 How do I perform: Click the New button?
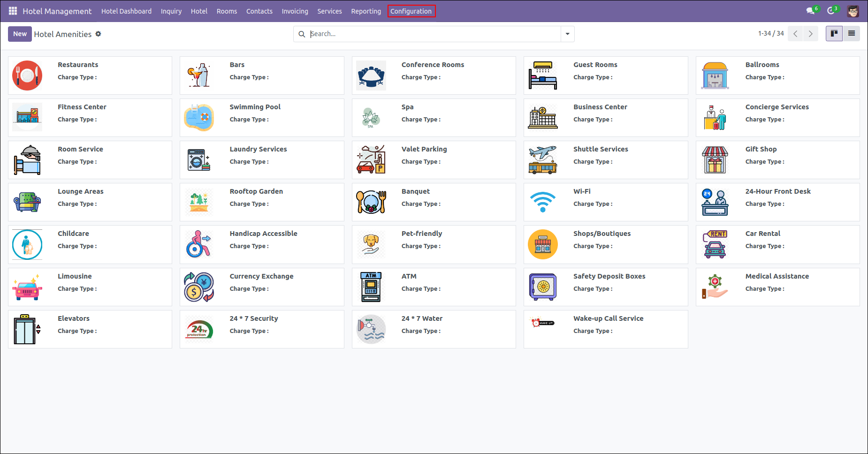[20, 34]
